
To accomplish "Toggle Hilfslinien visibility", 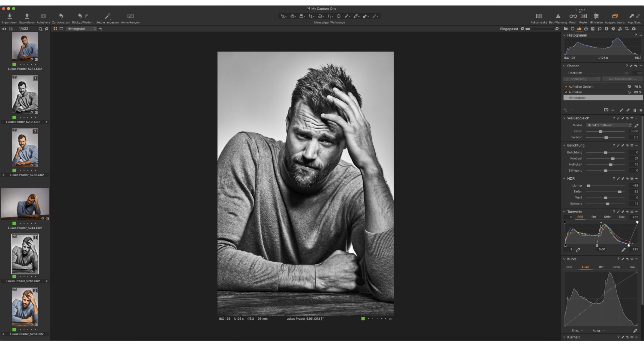I will coord(596,16).
